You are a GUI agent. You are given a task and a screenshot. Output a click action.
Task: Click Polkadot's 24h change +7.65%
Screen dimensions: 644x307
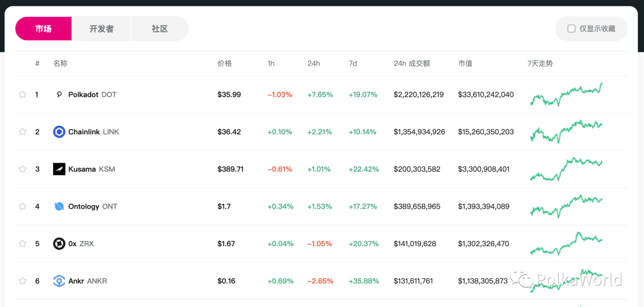coord(320,94)
